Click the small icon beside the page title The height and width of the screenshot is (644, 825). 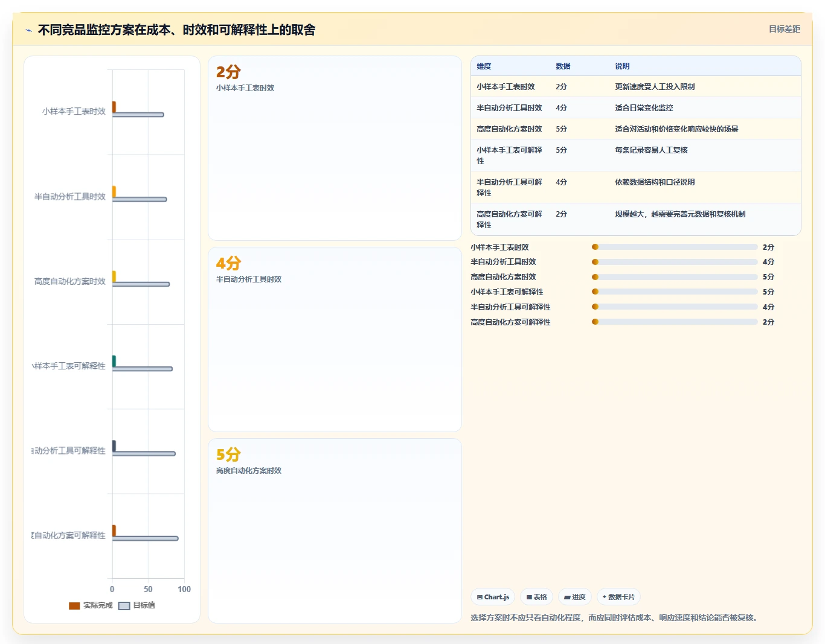(28, 30)
